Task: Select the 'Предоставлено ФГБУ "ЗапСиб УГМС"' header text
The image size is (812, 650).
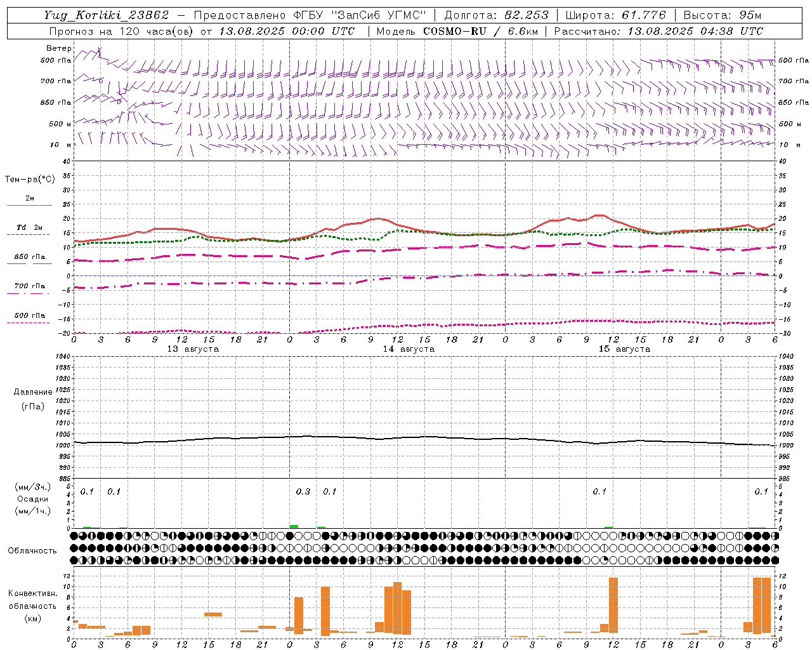Action: [x=309, y=15]
